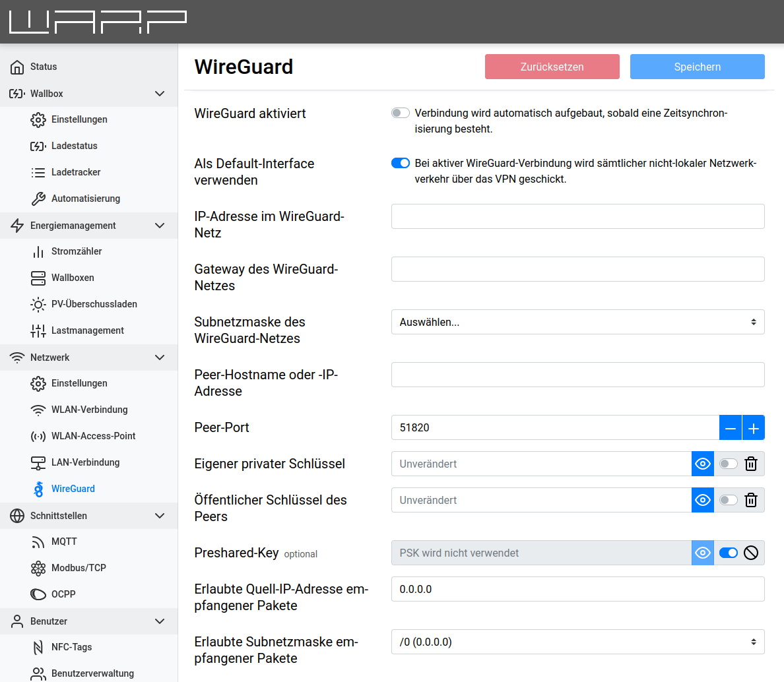
Task: Turn off Als Default-Interface verwenden switch
Action: pos(401,163)
